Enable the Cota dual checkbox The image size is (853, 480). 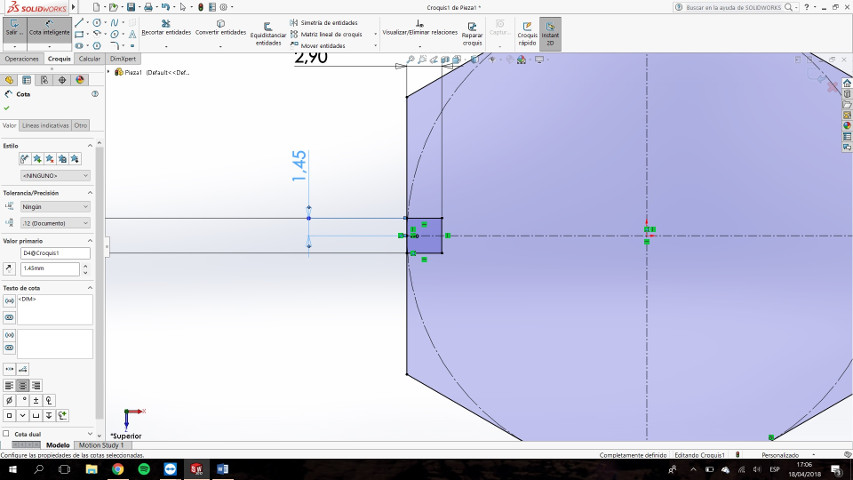(x=6, y=434)
